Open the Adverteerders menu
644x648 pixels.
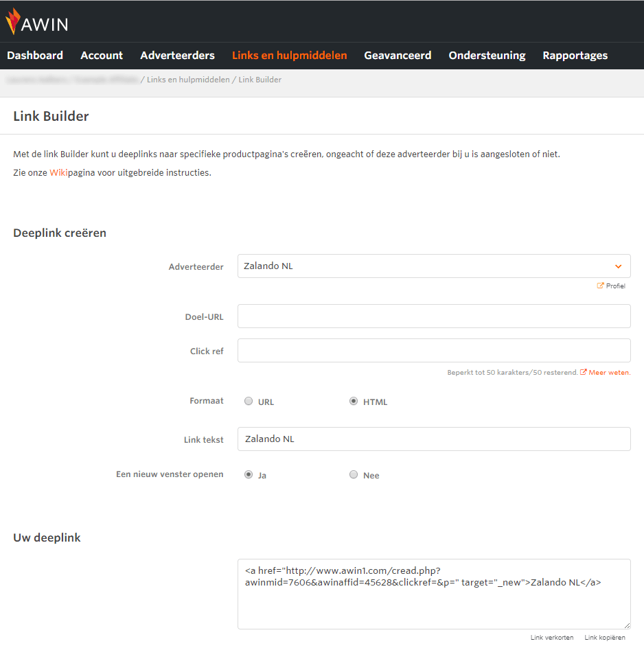pyautogui.click(x=177, y=56)
